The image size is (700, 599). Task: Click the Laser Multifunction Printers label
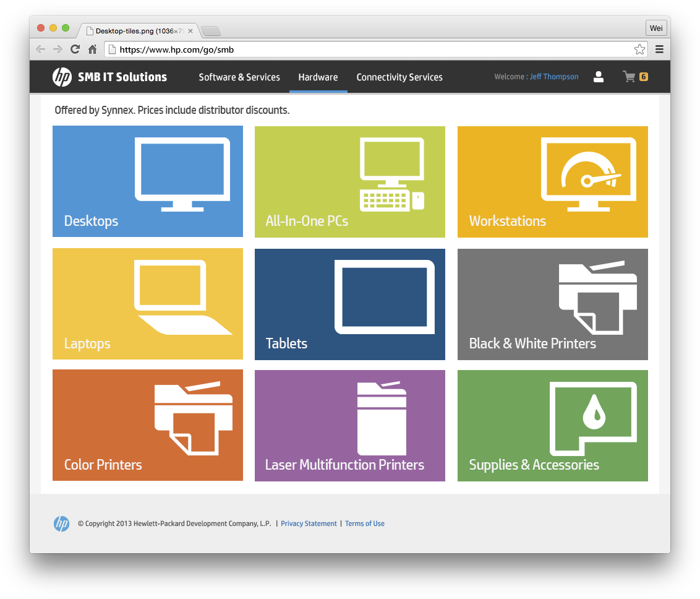[344, 465]
